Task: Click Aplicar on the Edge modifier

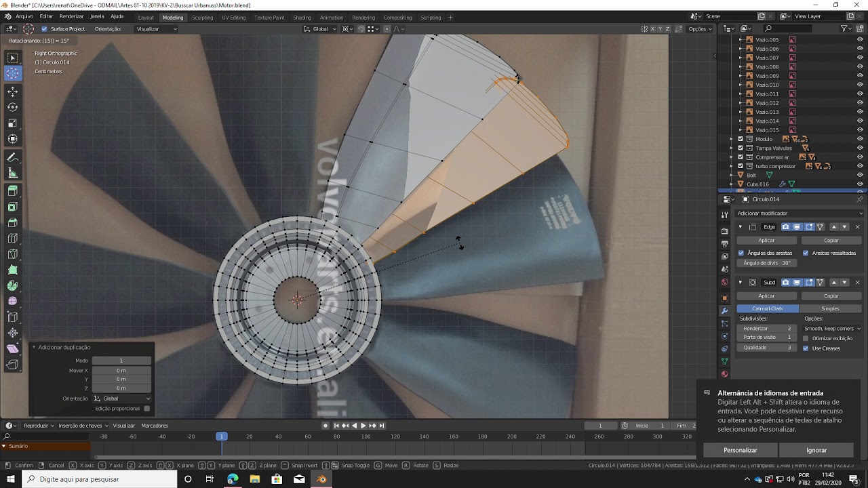Action: pyautogui.click(x=766, y=240)
